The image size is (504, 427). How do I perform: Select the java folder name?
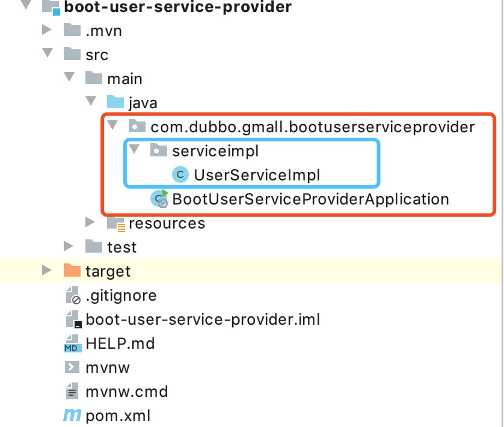[143, 103]
